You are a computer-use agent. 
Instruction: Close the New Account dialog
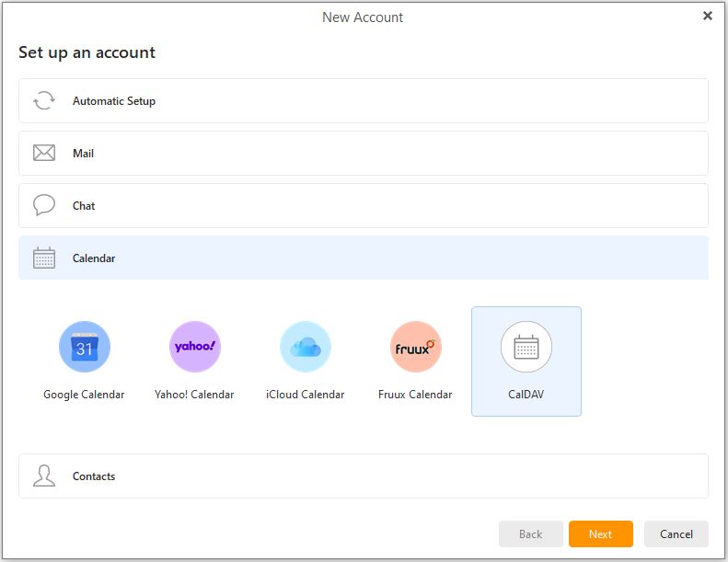pyautogui.click(x=707, y=16)
